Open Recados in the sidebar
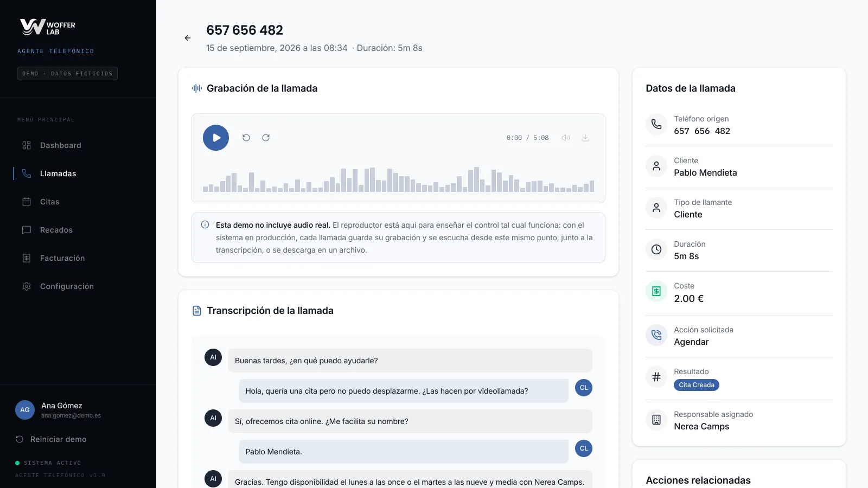868x488 pixels. (x=78, y=230)
